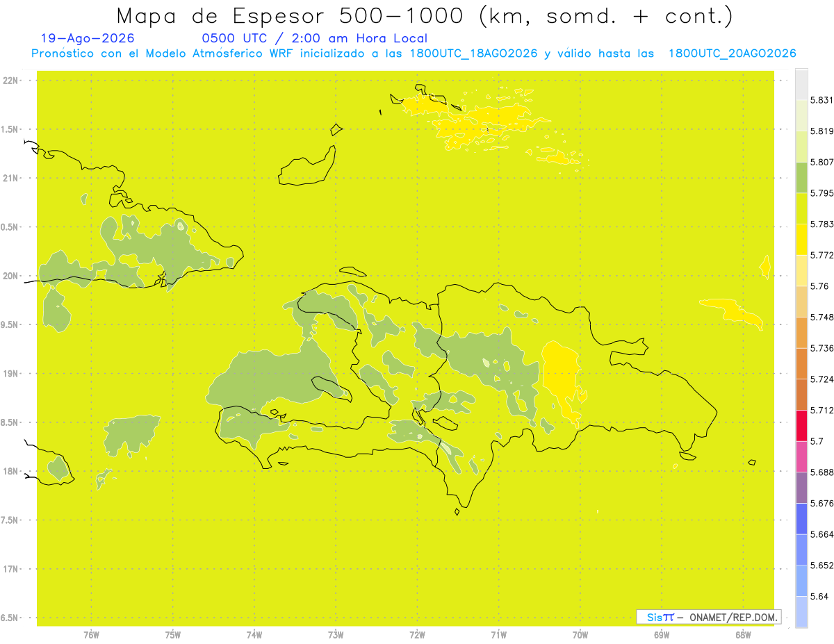834x644 pixels.
Task: Select the orange swatch between 5.736 and 5.748
Action: pos(801,333)
